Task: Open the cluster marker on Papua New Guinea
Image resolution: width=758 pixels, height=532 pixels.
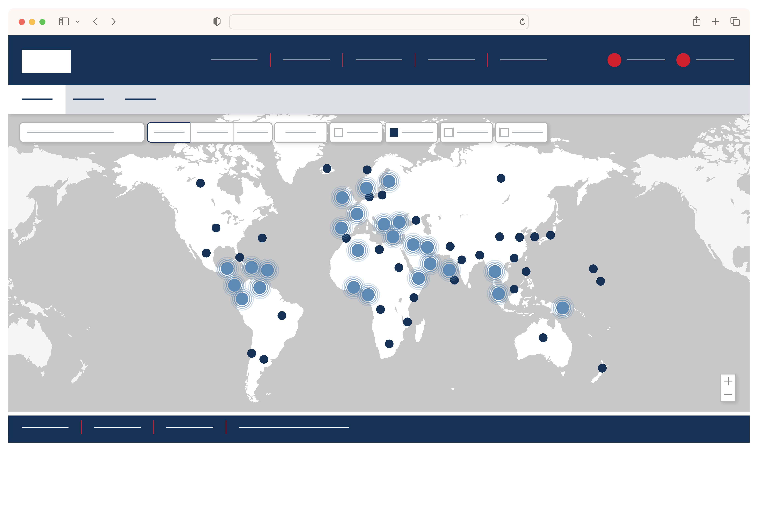Action: coord(563,308)
